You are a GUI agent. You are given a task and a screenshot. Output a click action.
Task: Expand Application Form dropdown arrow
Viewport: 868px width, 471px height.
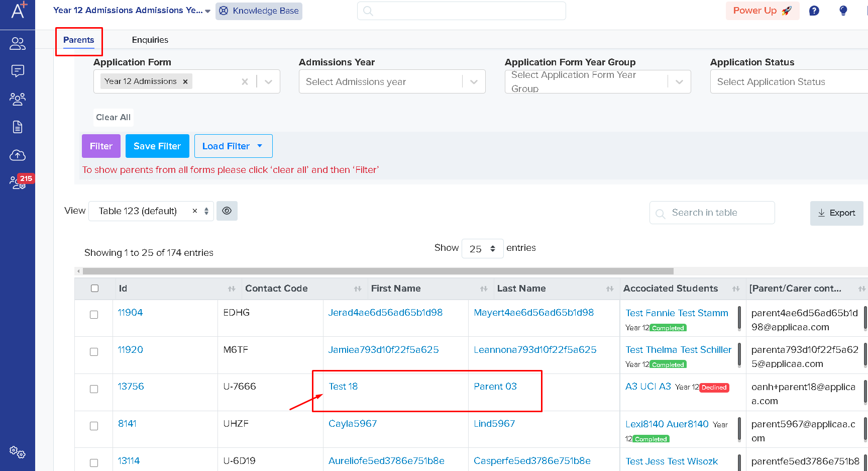269,81
